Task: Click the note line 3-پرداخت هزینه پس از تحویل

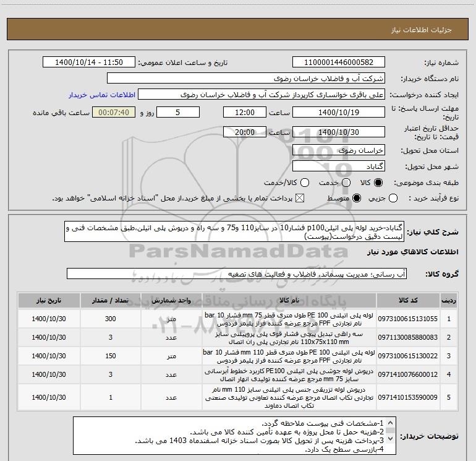Action: tap(260, 441)
